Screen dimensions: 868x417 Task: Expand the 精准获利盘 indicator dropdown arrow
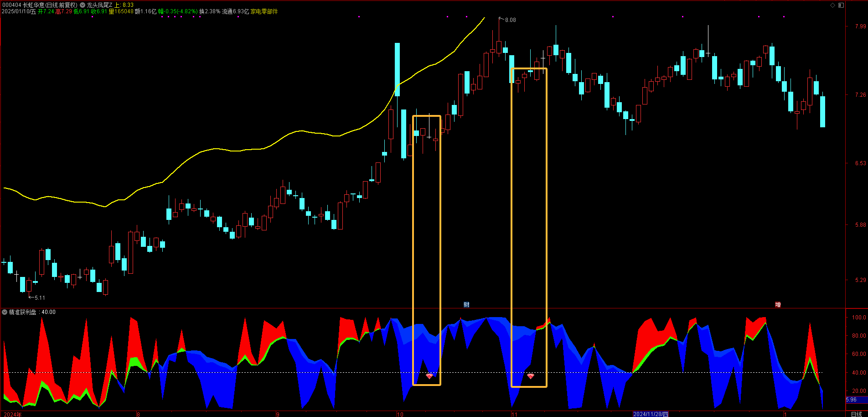point(5,312)
